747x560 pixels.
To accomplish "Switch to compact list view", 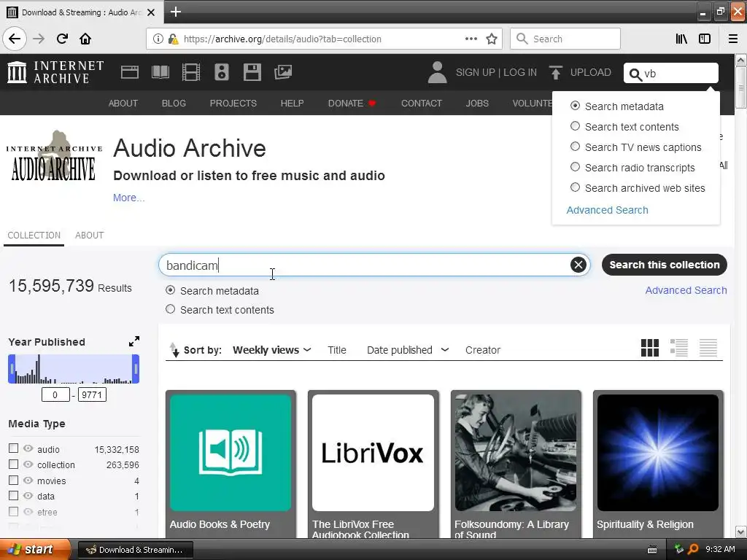I will tap(708, 348).
